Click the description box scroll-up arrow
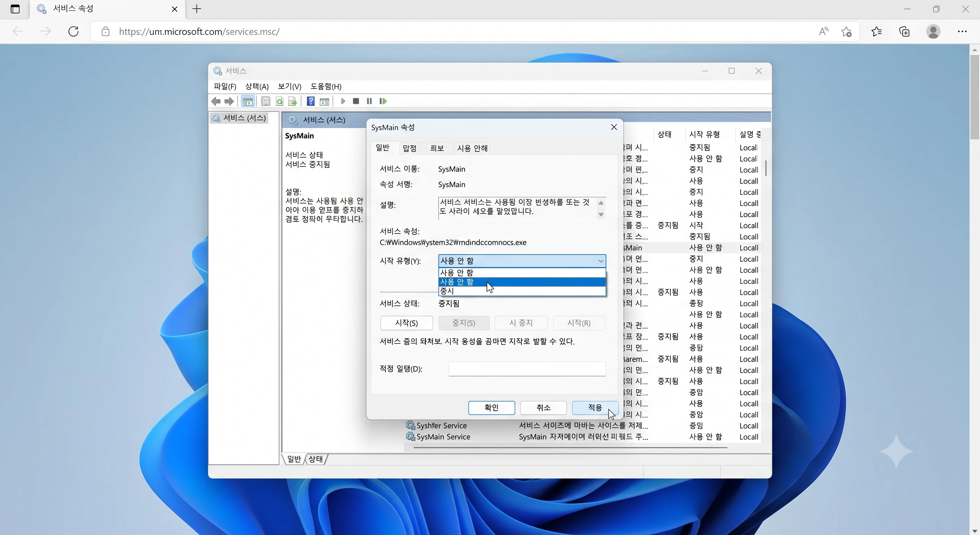The height and width of the screenshot is (535, 980). pyautogui.click(x=601, y=203)
